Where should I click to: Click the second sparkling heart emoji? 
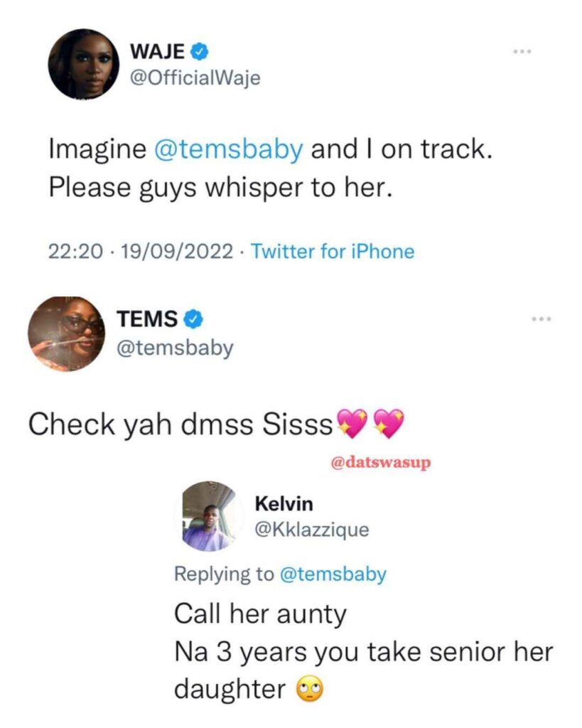(388, 425)
